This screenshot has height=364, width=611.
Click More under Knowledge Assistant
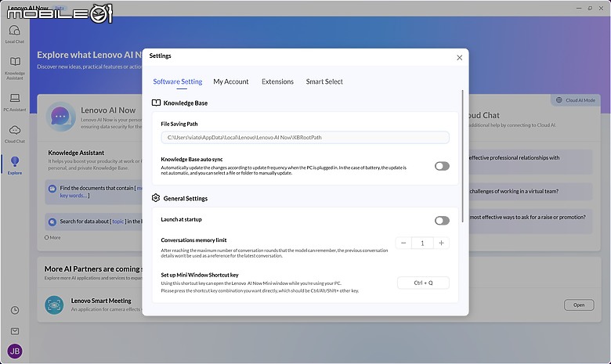point(52,237)
